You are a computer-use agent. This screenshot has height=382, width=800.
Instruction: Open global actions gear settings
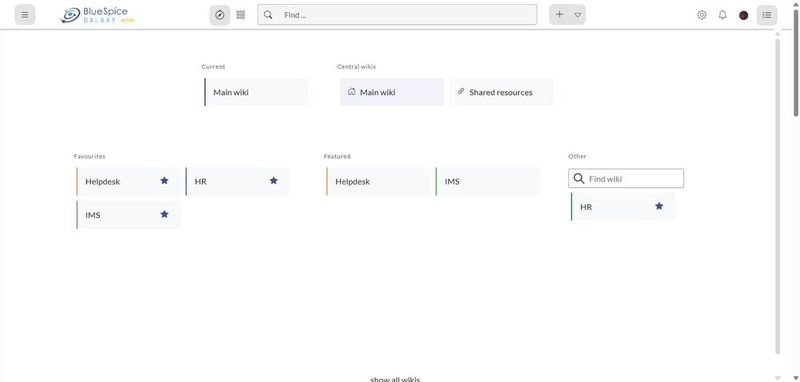[x=702, y=15]
